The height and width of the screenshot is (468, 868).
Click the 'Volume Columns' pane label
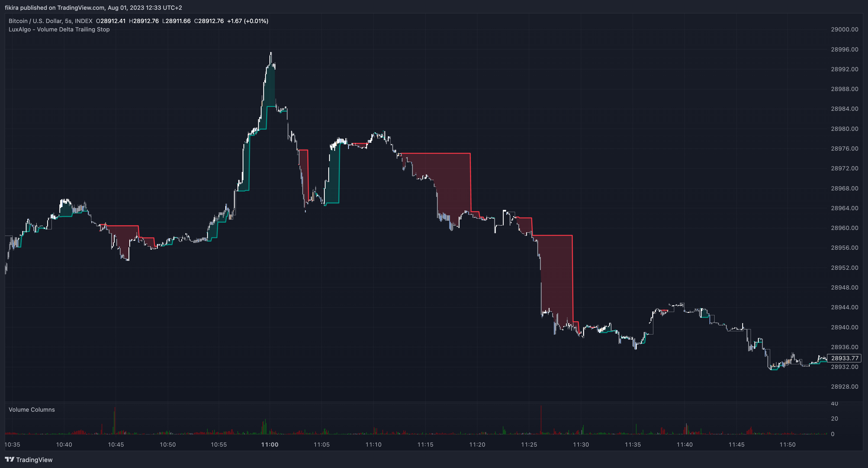[32, 409]
